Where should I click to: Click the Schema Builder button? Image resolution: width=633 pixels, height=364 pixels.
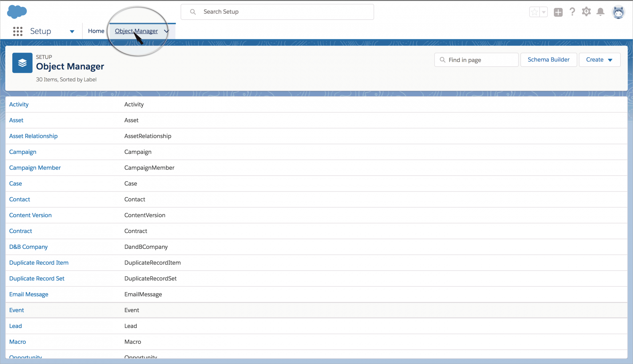[x=548, y=60]
